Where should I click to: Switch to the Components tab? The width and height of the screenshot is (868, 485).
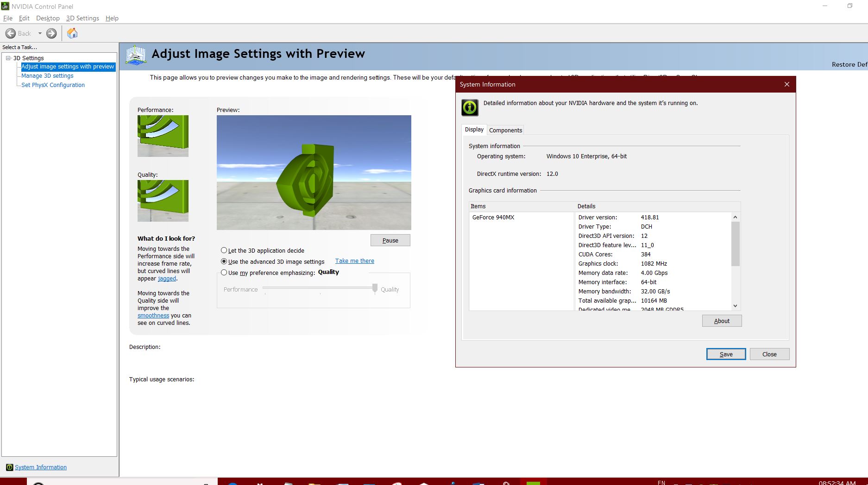[x=505, y=130]
